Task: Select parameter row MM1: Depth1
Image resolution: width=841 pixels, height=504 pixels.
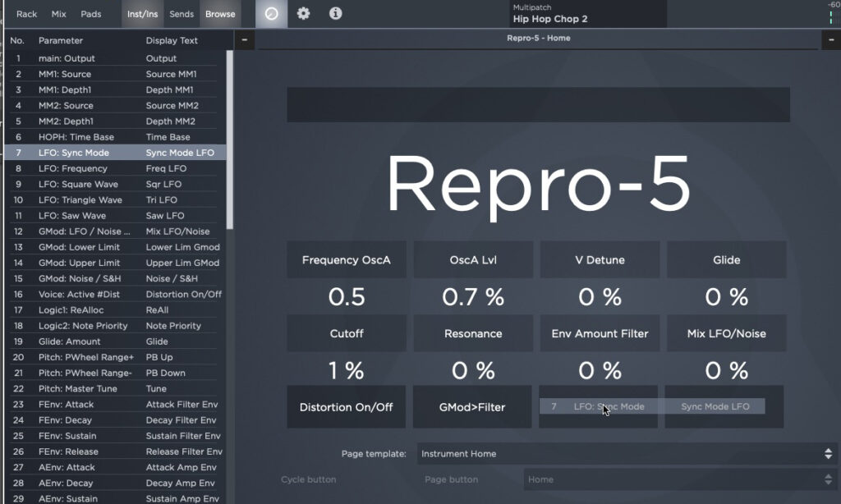Action: (115, 89)
